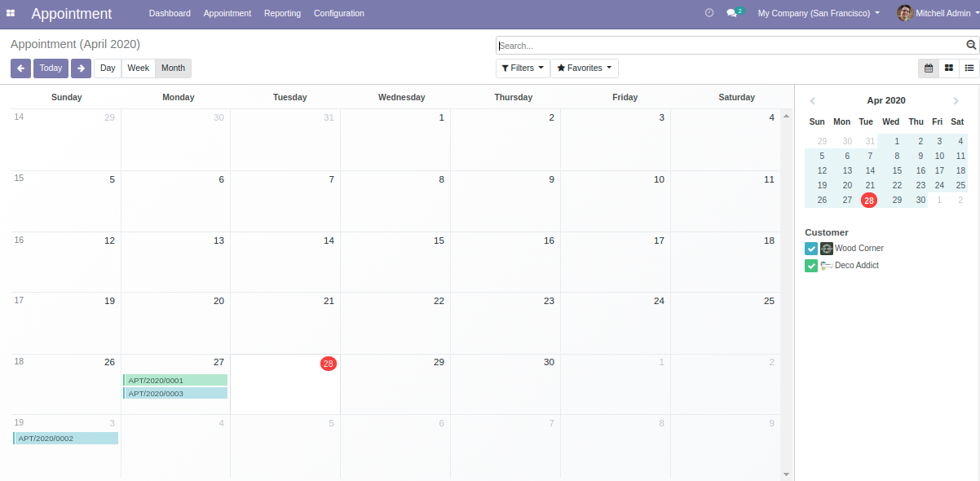Open appointment APT/2020/0001 event
980x481 pixels.
tap(175, 380)
